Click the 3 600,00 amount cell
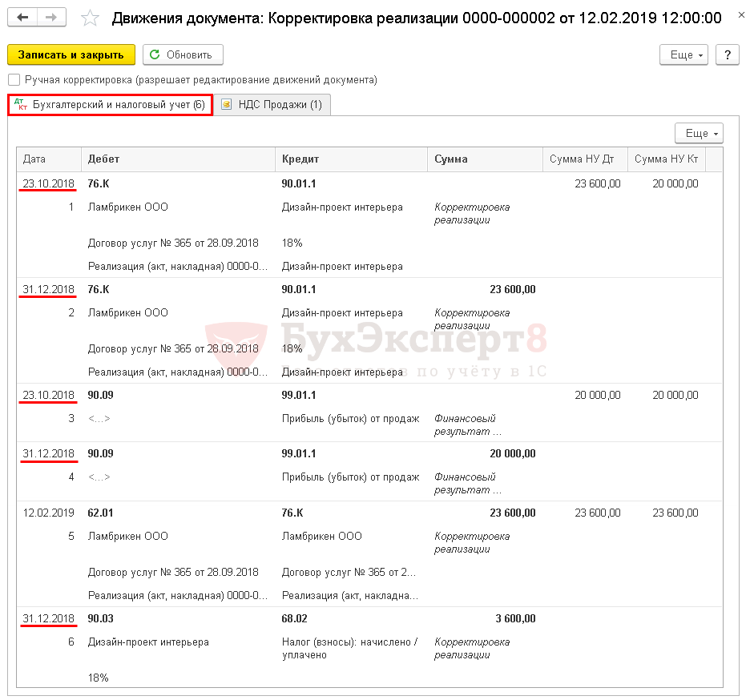Screen dimensions: 750x700 point(516,618)
